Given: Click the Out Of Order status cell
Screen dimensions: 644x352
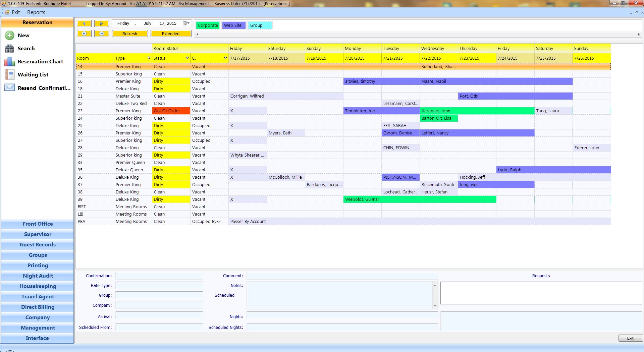Looking at the screenshot, I should pos(171,111).
